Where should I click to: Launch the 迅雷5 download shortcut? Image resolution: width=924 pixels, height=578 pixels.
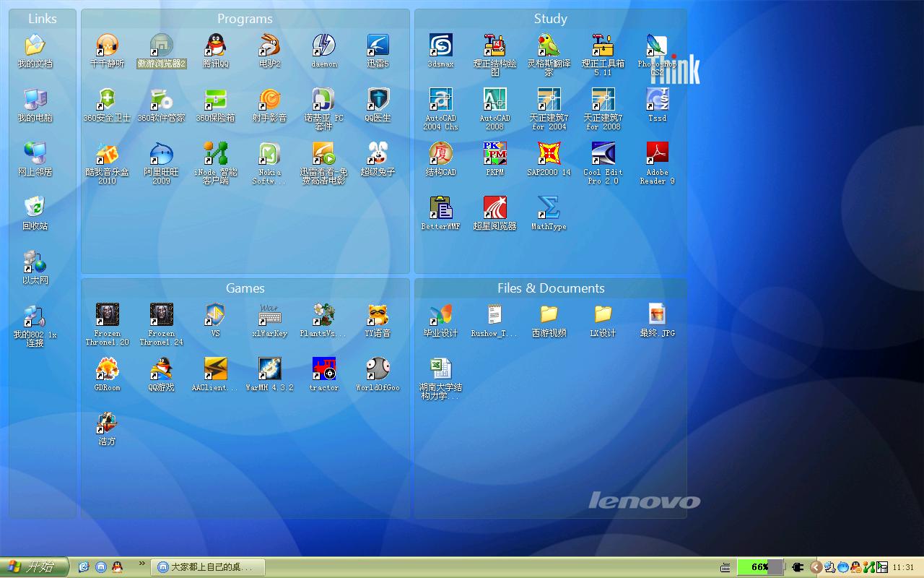[378, 51]
